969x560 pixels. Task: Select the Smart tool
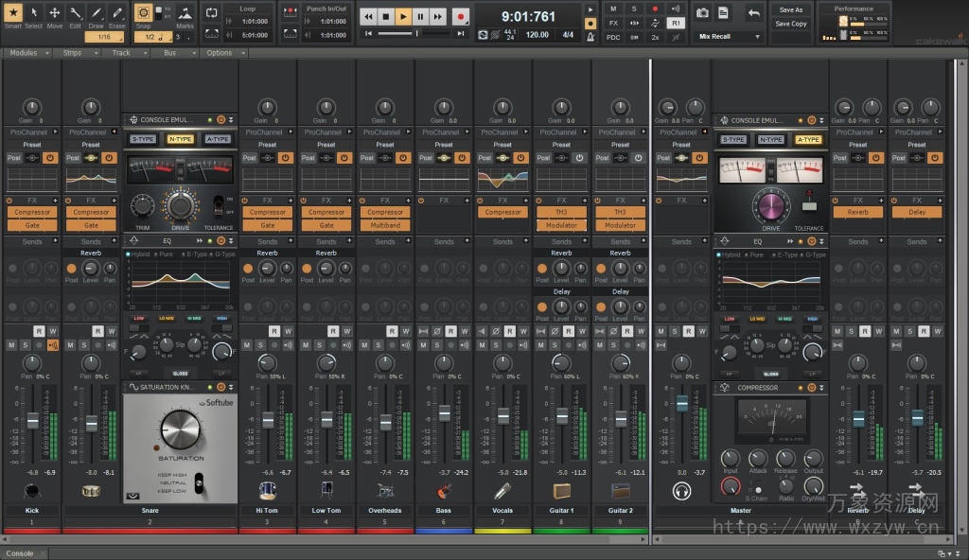[11, 13]
